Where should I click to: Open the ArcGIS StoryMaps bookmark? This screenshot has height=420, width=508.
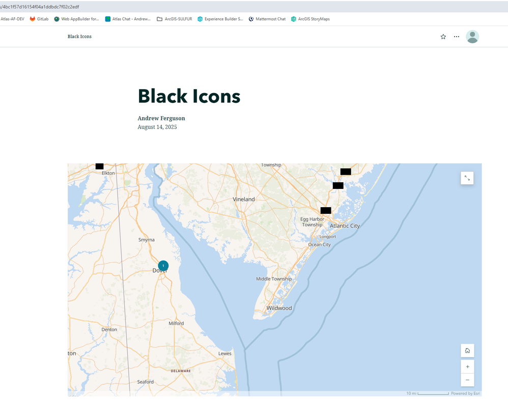[x=311, y=19]
